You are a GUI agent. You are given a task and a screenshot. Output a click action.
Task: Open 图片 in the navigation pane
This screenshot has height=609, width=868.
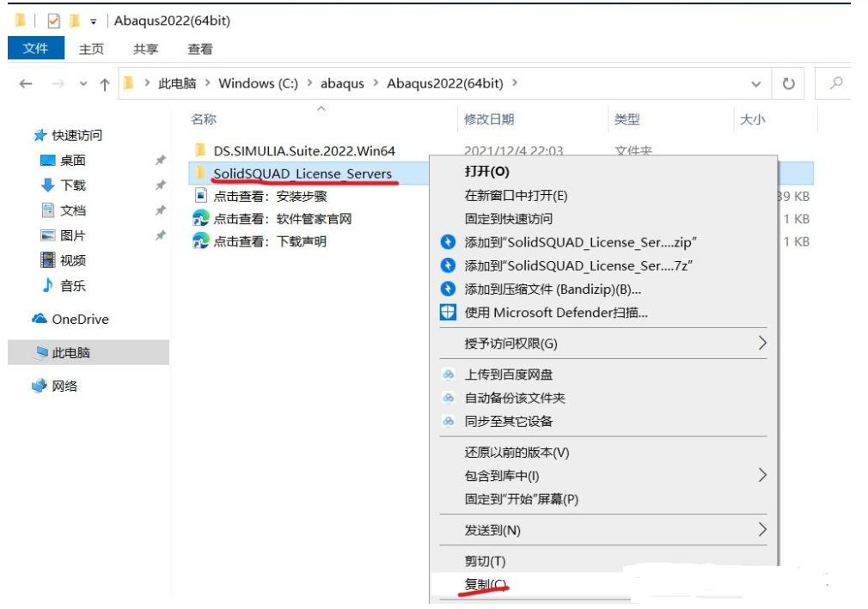pyautogui.click(x=72, y=235)
